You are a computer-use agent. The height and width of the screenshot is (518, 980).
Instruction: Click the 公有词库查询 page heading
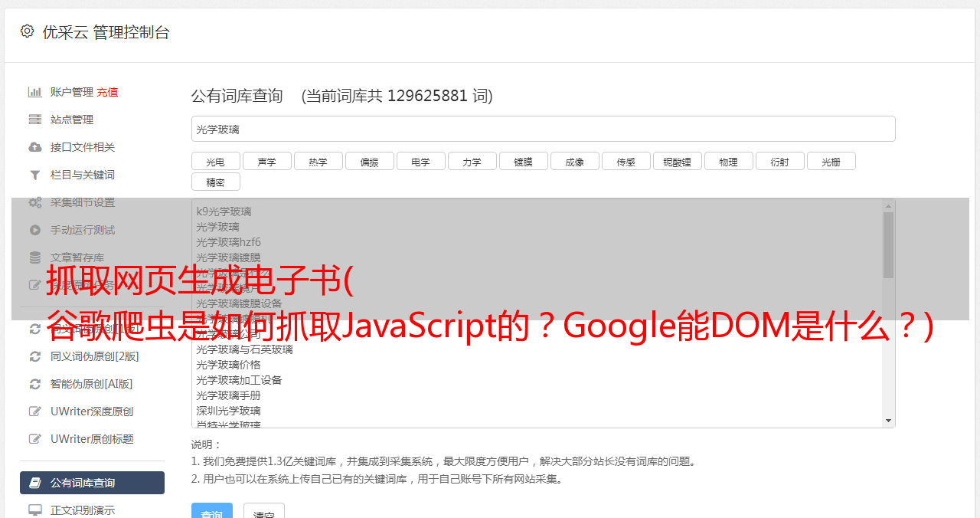237,96
